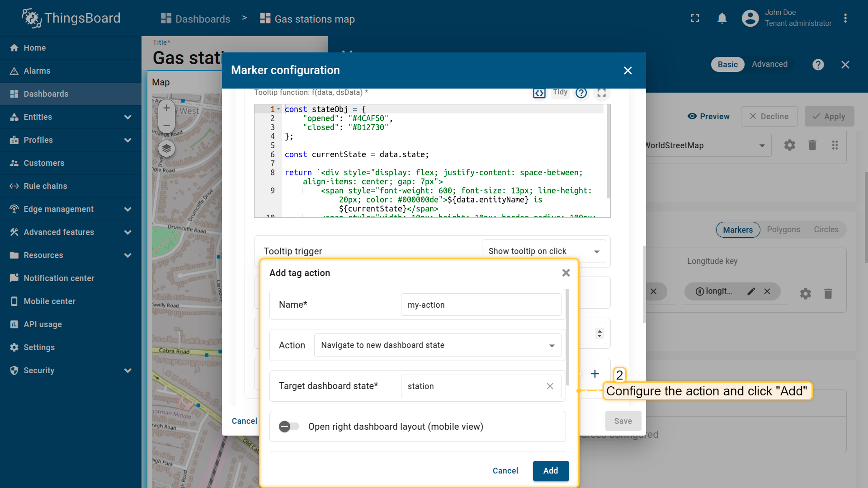Open Rule chains in sidebar
Viewport: 868px width, 488px height.
(x=45, y=186)
